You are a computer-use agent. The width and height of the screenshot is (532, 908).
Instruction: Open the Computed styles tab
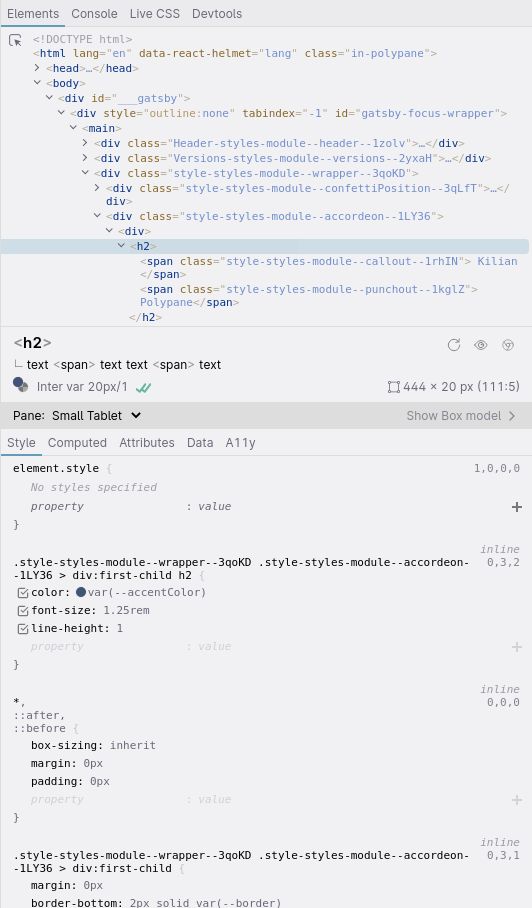[77, 443]
